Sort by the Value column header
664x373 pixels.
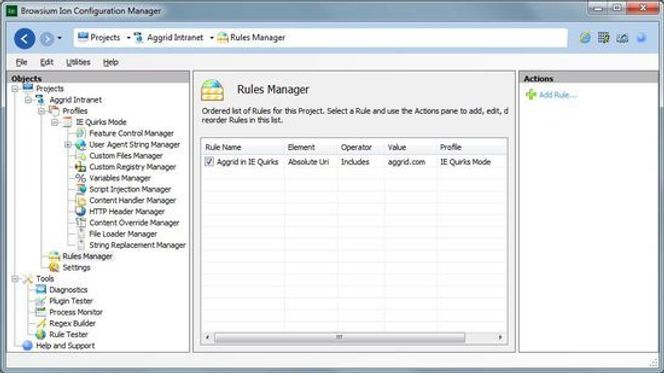(x=410, y=147)
